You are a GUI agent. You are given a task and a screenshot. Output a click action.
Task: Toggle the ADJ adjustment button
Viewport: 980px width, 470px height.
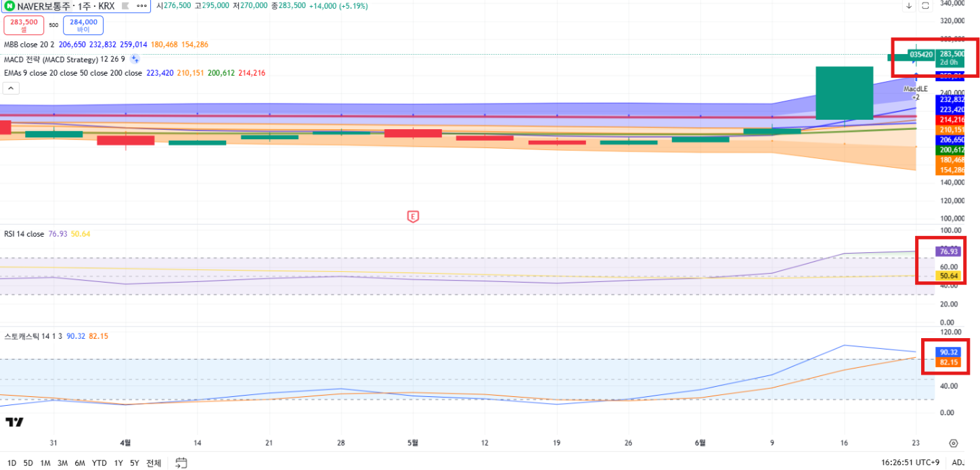[958, 463]
